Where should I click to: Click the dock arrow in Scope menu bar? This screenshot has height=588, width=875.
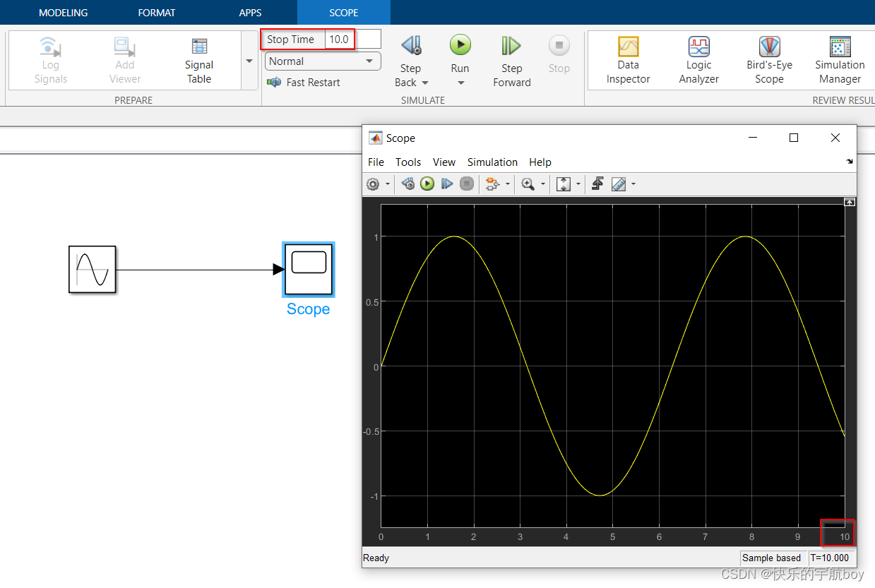(x=850, y=162)
